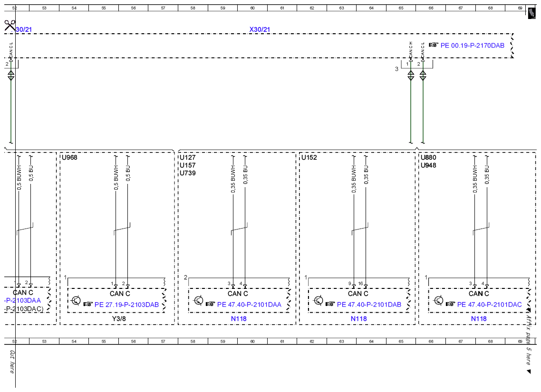The image size is (541, 392).
Task: Open the PE 47.40-P-2101DAC reference link
Action: [x=489, y=305]
